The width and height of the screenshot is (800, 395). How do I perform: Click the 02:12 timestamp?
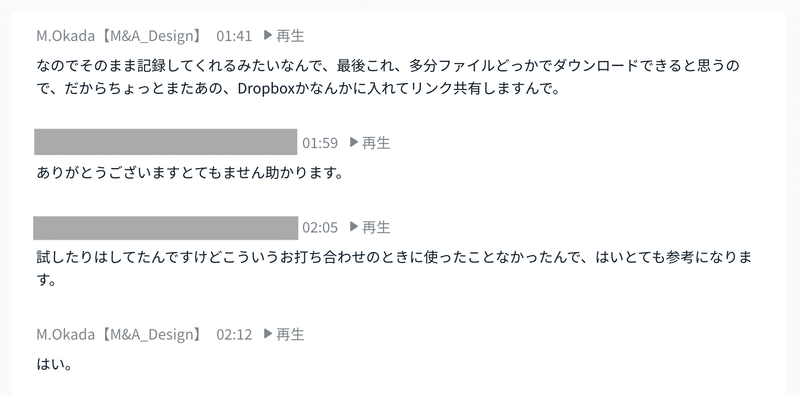click(x=234, y=334)
